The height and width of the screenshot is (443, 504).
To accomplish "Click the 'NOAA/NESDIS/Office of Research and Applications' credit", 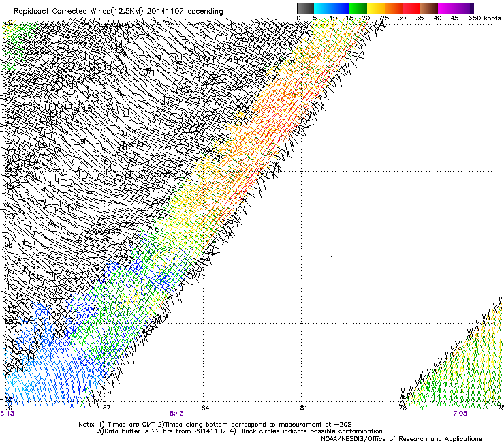I will click(401, 439).
